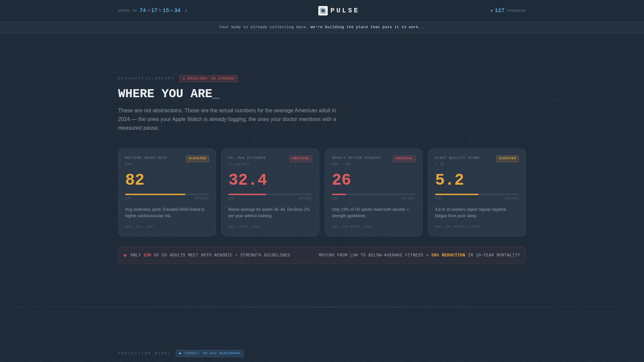Click the 'Avg sedentary adult' description text
This screenshot has height=362, width=644.
pos(165,213)
